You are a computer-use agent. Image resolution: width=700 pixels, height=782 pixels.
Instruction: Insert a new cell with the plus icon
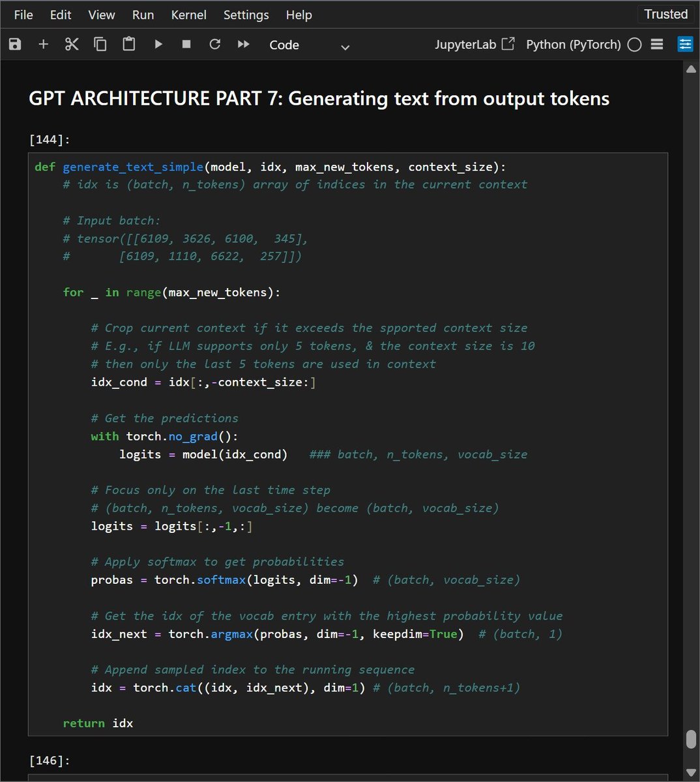pyautogui.click(x=44, y=44)
